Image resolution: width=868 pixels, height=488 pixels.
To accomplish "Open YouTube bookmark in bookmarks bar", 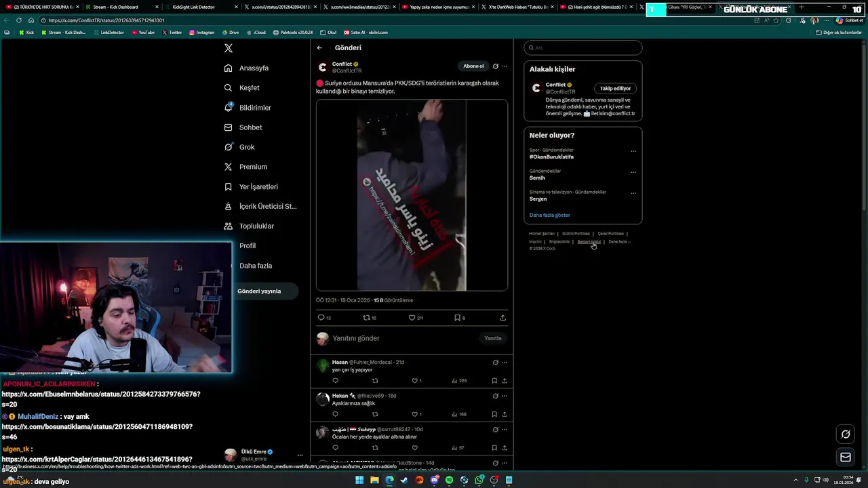I will tap(143, 33).
